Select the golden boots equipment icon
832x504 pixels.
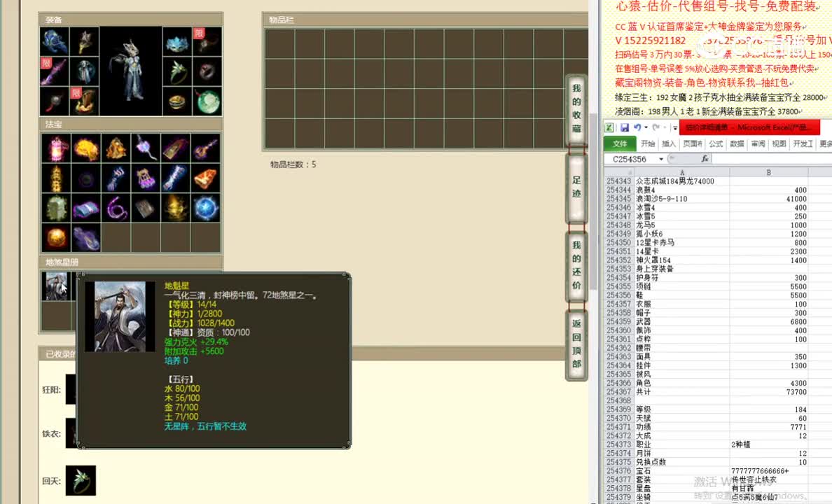click(84, 101)
